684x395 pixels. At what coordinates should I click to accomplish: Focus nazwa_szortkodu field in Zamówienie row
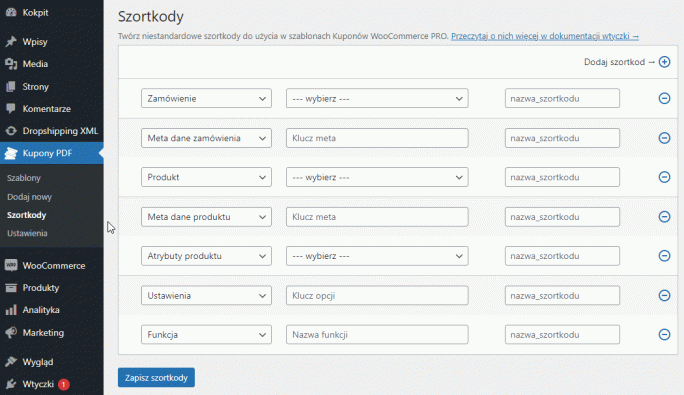point(562,98)
